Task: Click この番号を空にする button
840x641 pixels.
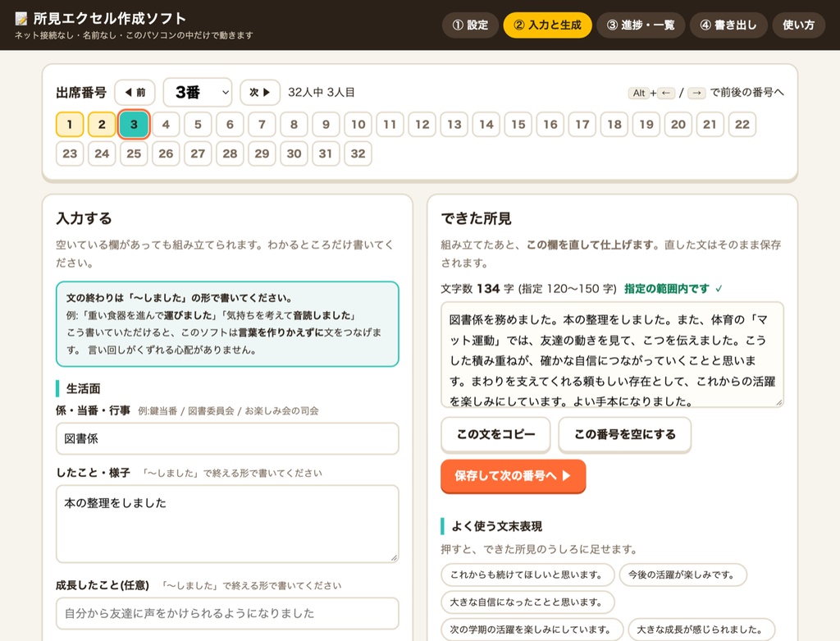Action: 624,435
